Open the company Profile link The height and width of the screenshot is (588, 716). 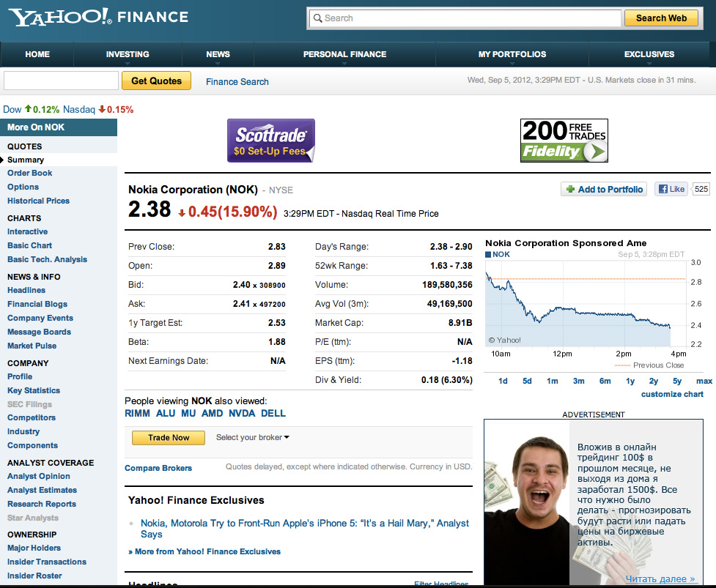20,376
